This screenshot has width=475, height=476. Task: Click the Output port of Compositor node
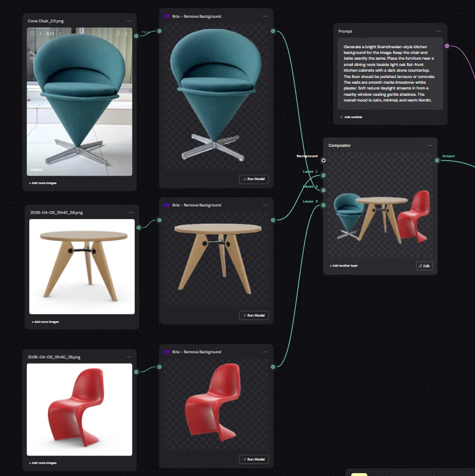click(437, 160)
